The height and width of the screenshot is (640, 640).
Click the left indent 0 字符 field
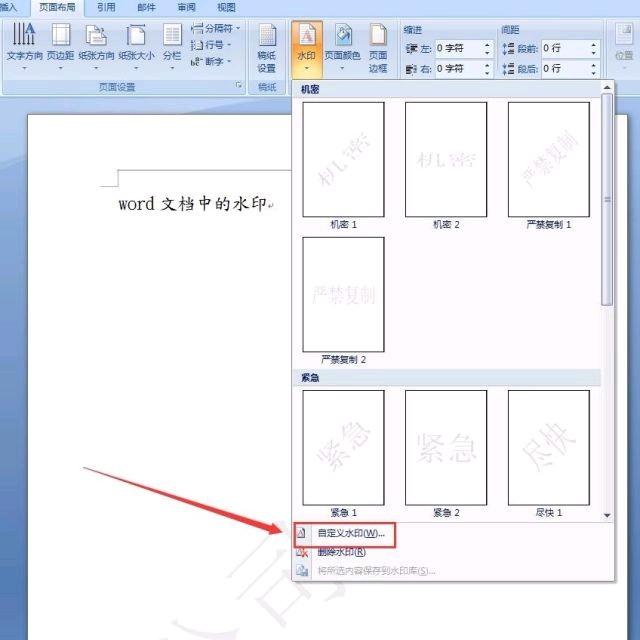pyautogui.click(x=459, y=49)
